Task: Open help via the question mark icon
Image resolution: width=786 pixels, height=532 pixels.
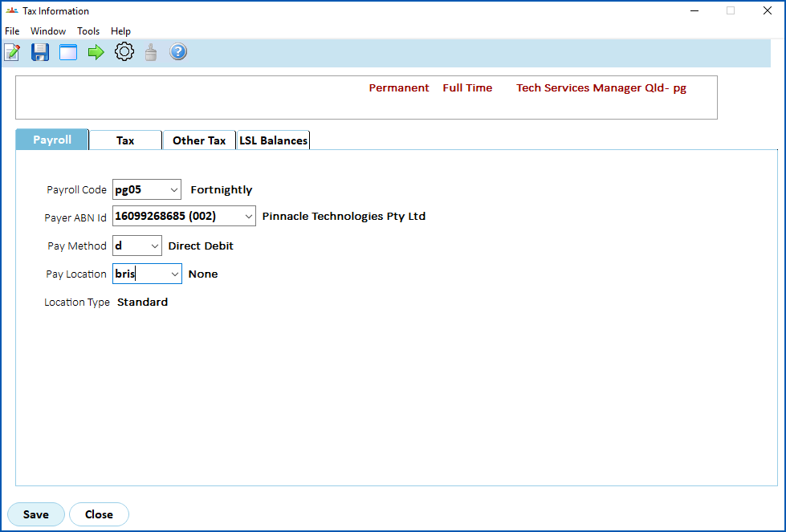Action: pos(178,51)
